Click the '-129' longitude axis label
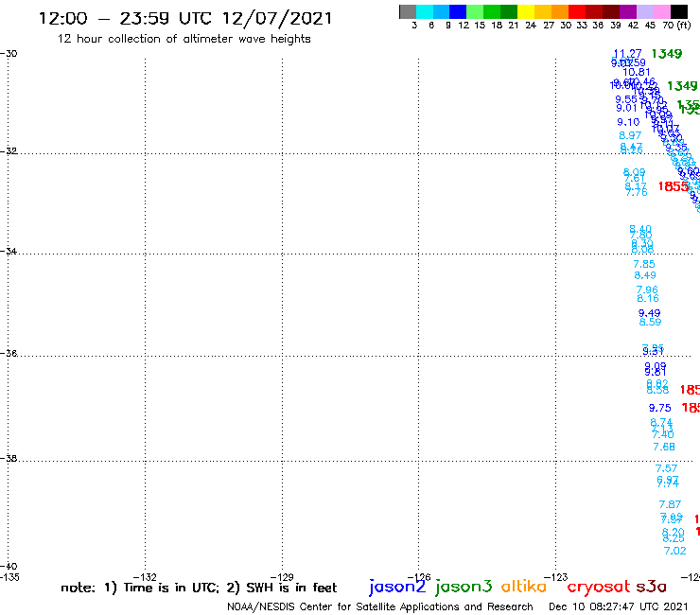Viewport: 700px width, 615px height. click(282, 577)
